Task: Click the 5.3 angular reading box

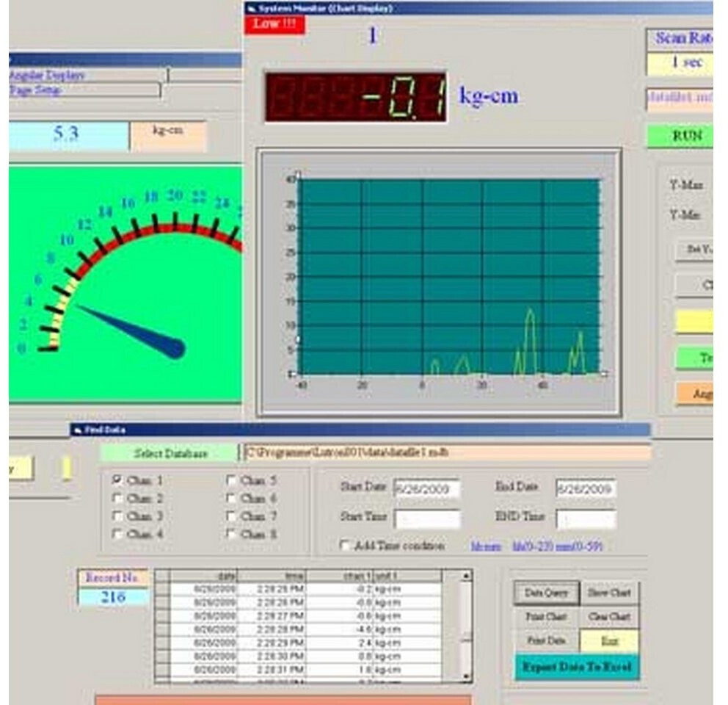Action: pyautogui.click(x=69, y=135)
